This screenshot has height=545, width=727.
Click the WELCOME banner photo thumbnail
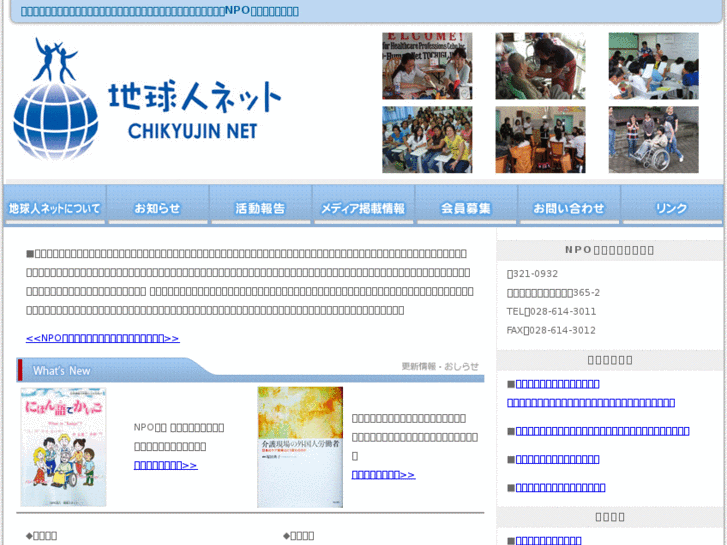click(427, 66)
